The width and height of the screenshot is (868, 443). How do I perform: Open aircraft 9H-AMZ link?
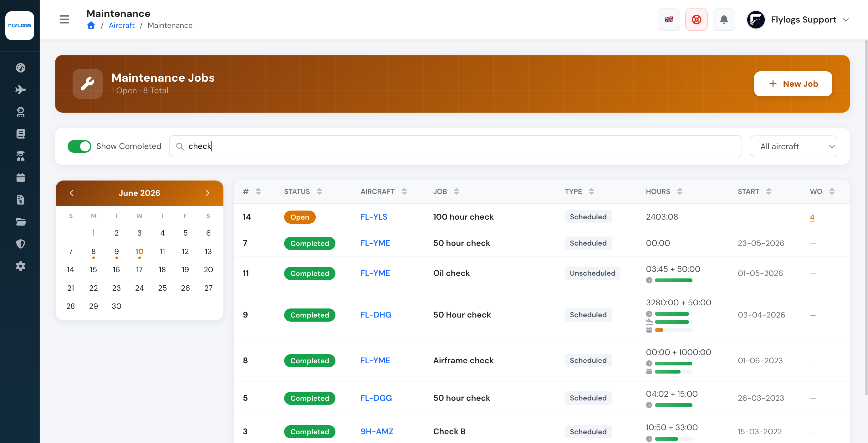tap(377, 431)
